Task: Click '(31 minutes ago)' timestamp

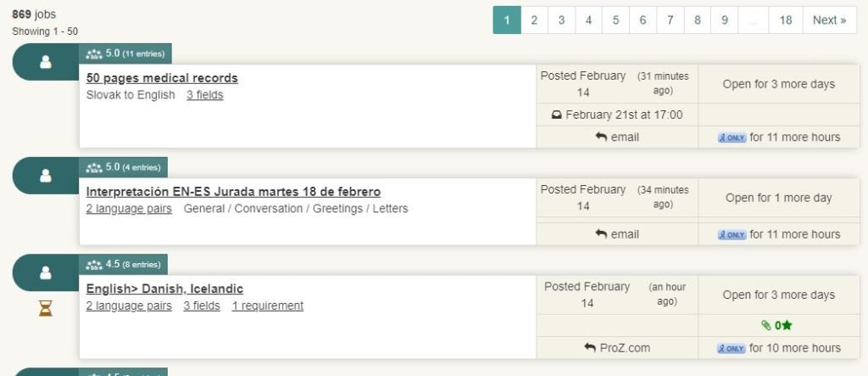Action: [663, 83]
